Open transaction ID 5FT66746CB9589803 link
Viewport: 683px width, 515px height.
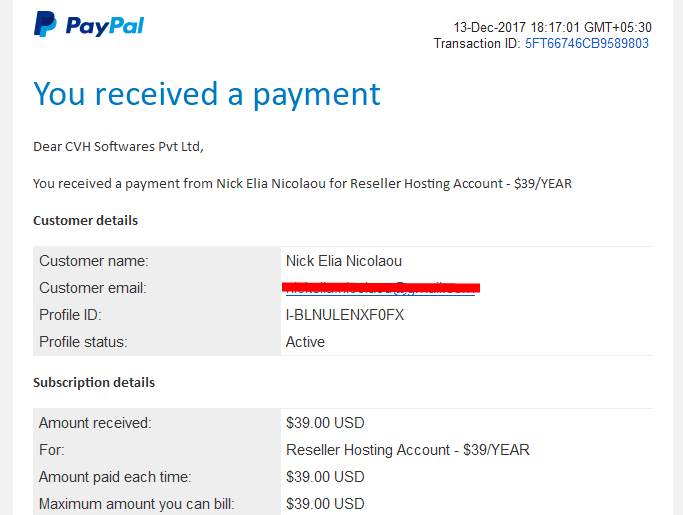pyautogui.click(x=587, y=44)
